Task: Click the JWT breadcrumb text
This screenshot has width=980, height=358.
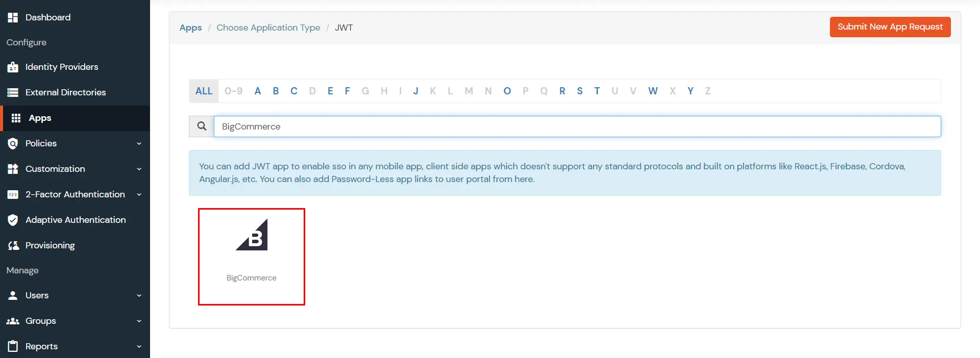Action: click(344, 28)
